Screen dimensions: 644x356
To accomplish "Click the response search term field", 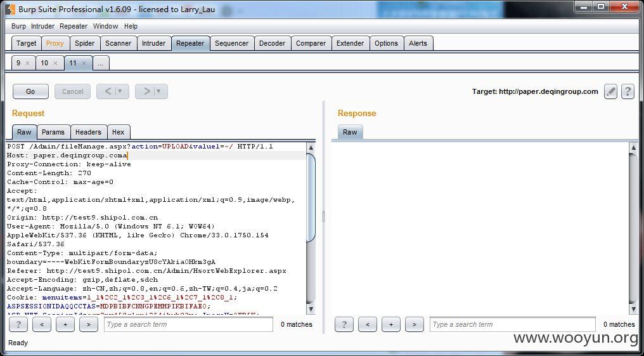I will click(x=513, y=324).
